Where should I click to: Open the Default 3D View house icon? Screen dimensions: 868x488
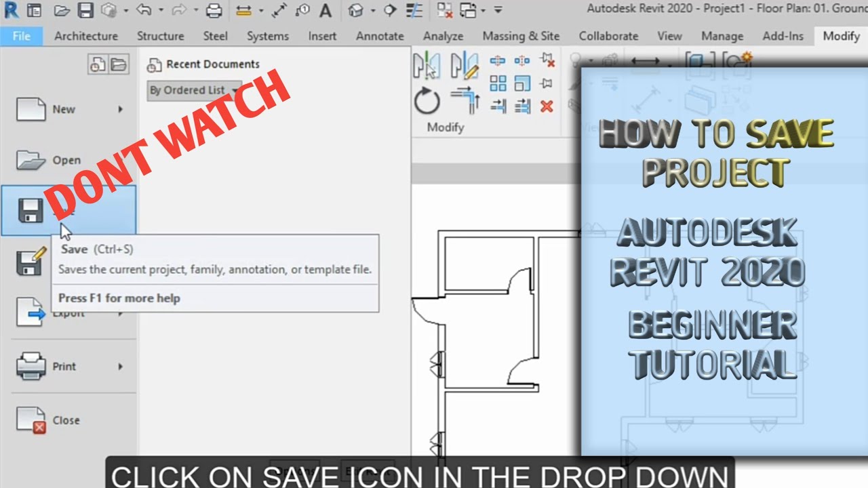355,10
